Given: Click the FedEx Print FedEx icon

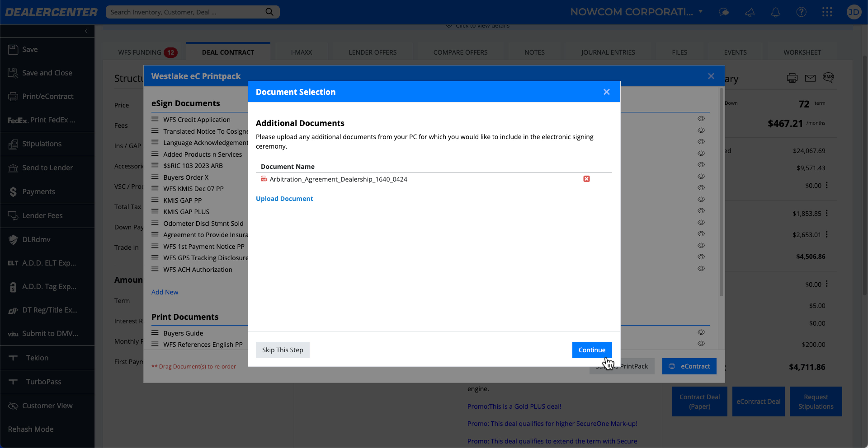Looking at the screenshot, I should coord(17,120).
